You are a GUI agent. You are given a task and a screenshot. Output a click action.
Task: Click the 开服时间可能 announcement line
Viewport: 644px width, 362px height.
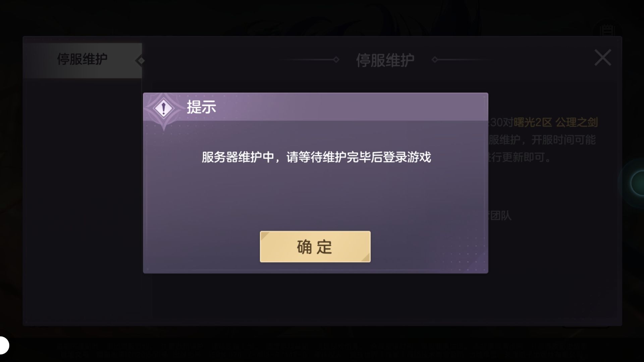pyautogui.click(x=542, y=140)
